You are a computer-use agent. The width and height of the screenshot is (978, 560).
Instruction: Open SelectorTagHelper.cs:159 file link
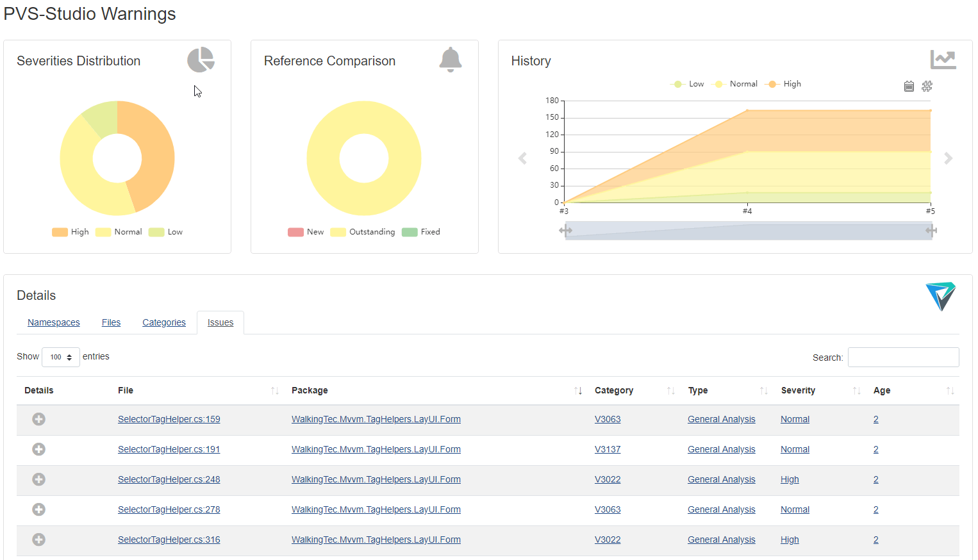169,419
